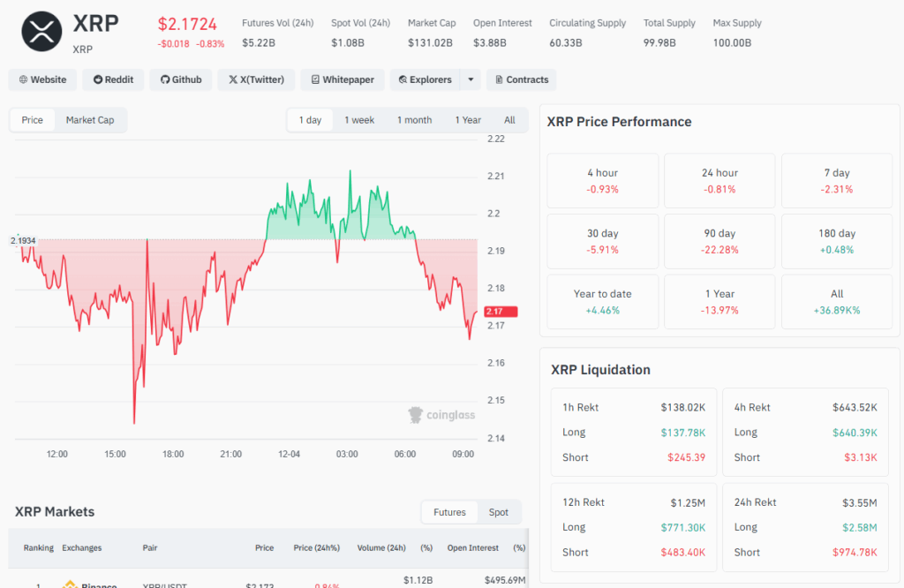This screenshot has height=588, width=904.
Task: Click the All performance card
Action: point(837,301)
